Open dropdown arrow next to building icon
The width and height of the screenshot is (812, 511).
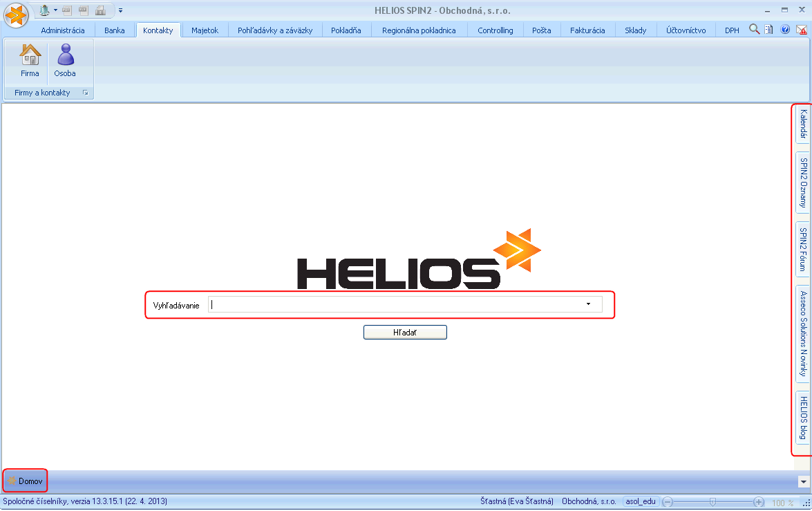[55, 10]
